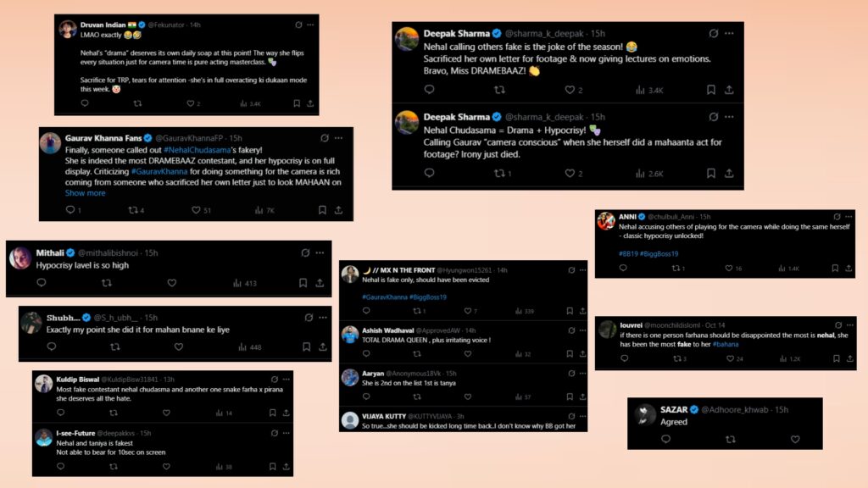
Task: View analytics on Shubh's tweet
Action: pyautogui.click(x=250, y=347)
